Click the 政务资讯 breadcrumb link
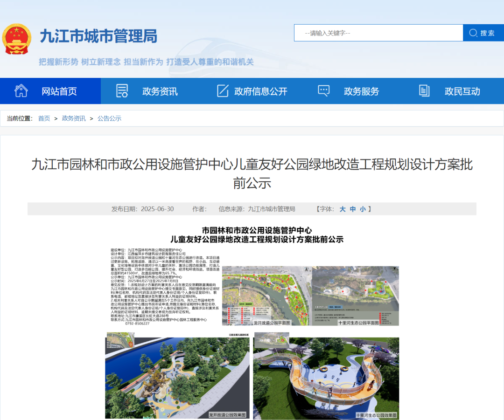The width and height of the screenshot is (504, 420). coord(73,118)
